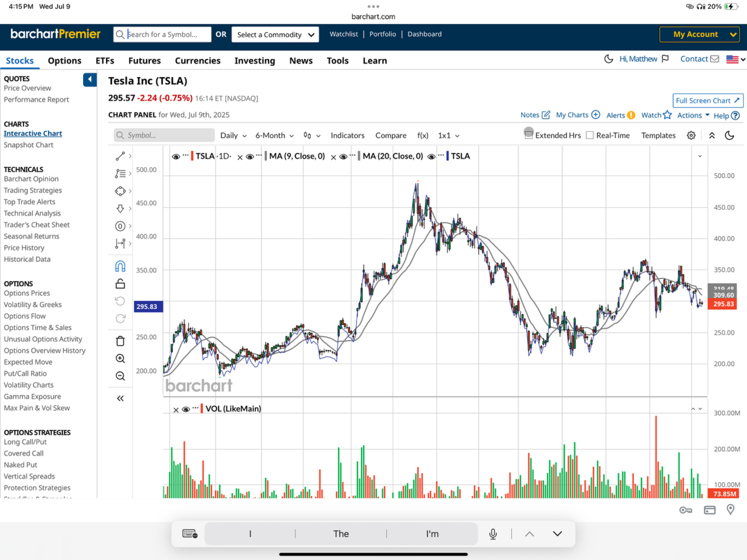
Task: Click the zoom out magnifier icon
Action: point(120,376)
